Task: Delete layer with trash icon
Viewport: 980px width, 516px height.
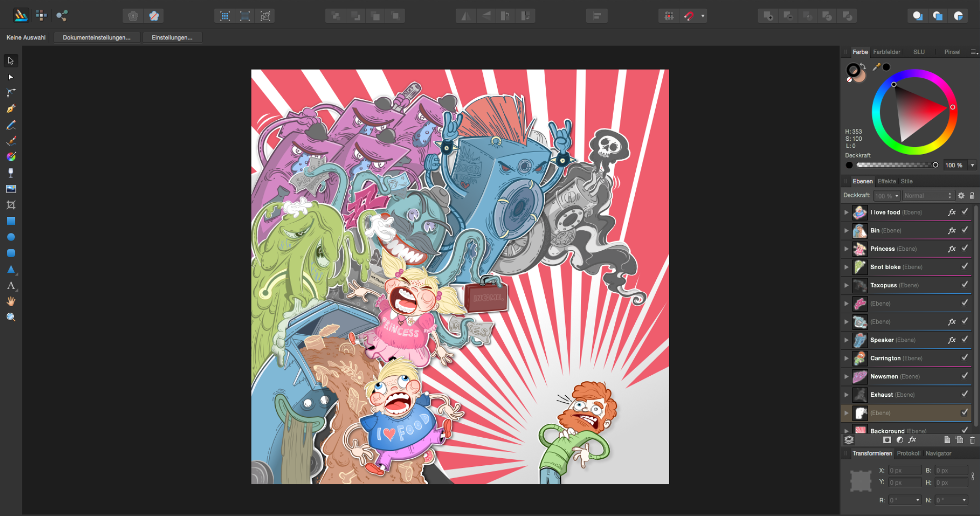Action: click(972, 440)
